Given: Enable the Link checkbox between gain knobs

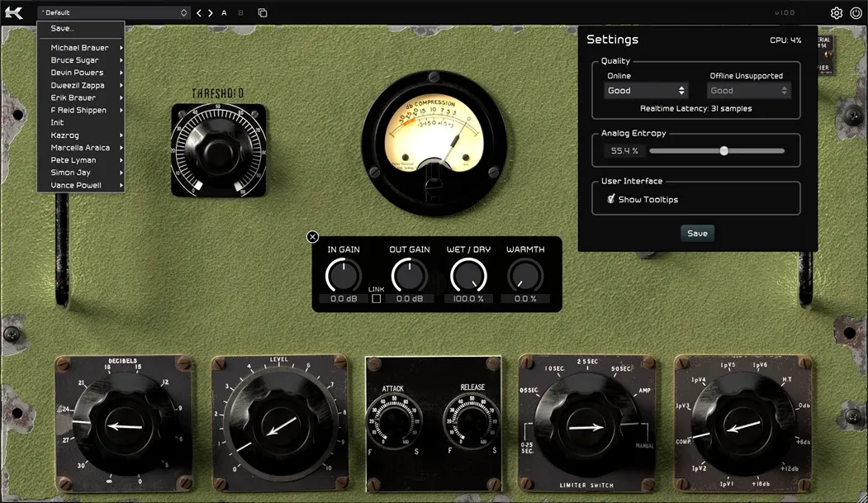Looking at the screenshot, I should pyautogui.click(x=376, y=300).
